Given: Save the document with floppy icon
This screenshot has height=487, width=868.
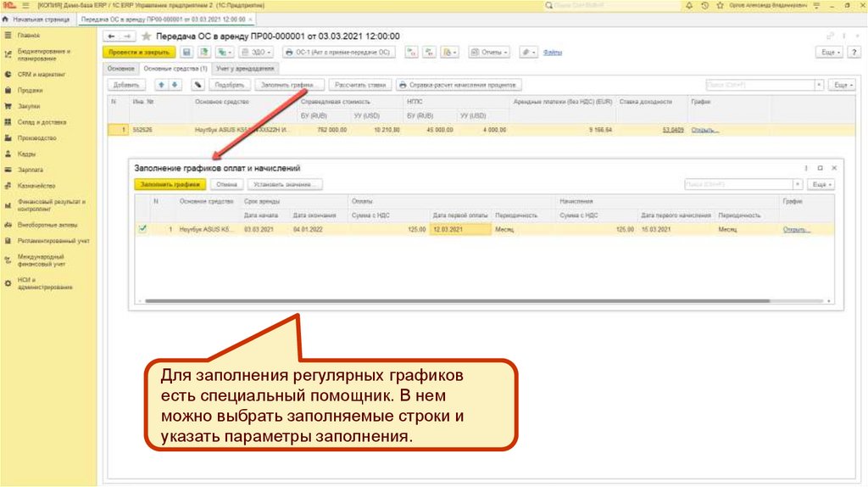Looking at the screenshot, I should [186, 52].
